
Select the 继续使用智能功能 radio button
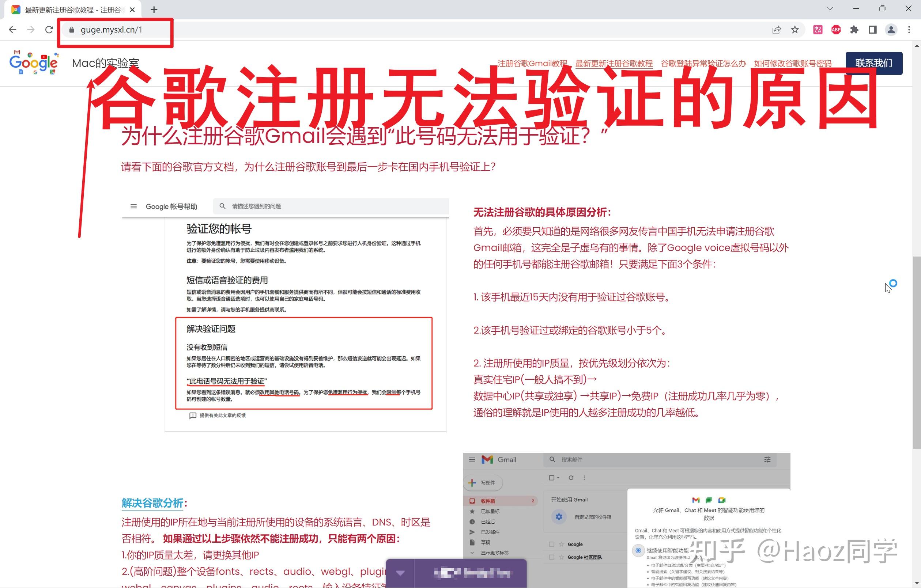(x=638, y=550)
